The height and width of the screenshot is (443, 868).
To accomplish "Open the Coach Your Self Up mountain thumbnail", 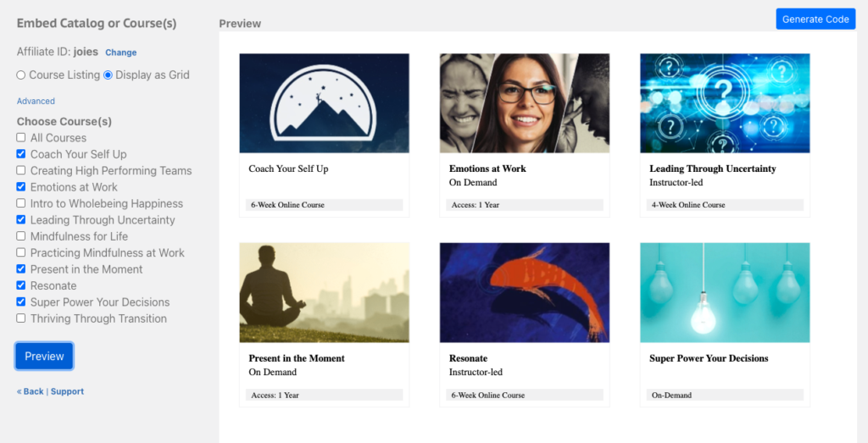I will (x=324, y=103).
